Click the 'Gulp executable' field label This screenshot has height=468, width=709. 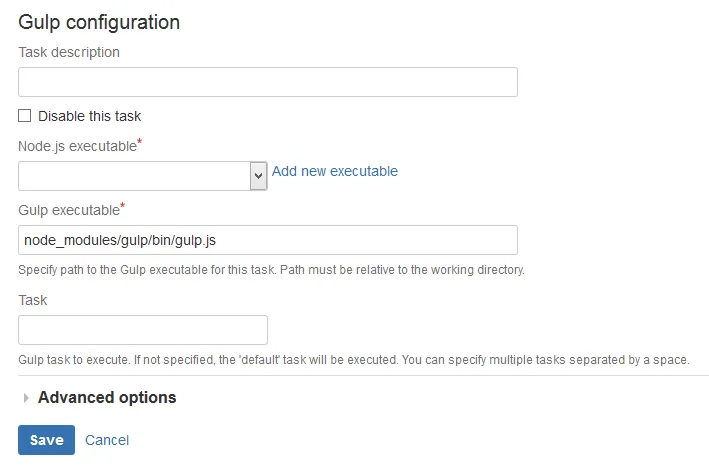[68, 210]
